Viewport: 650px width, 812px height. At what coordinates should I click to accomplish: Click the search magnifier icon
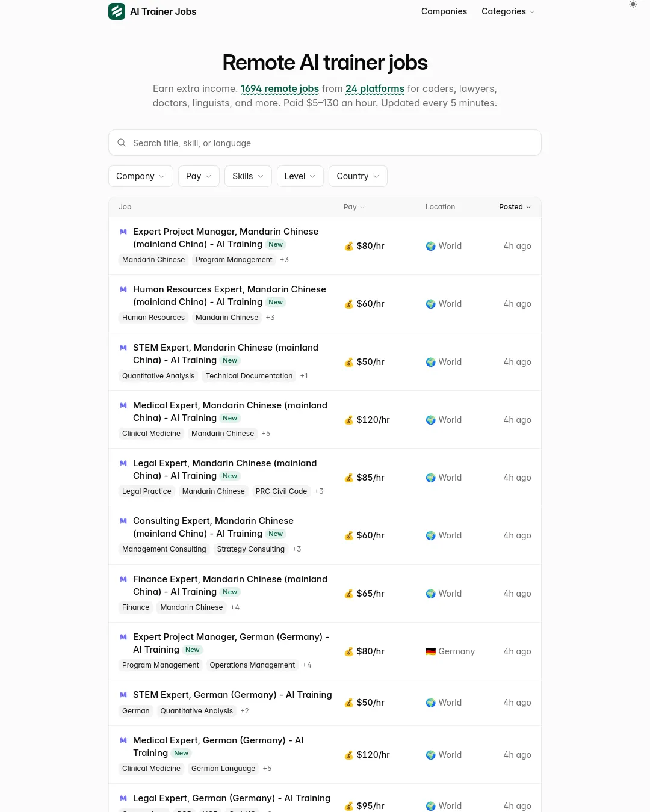[122, 143]
